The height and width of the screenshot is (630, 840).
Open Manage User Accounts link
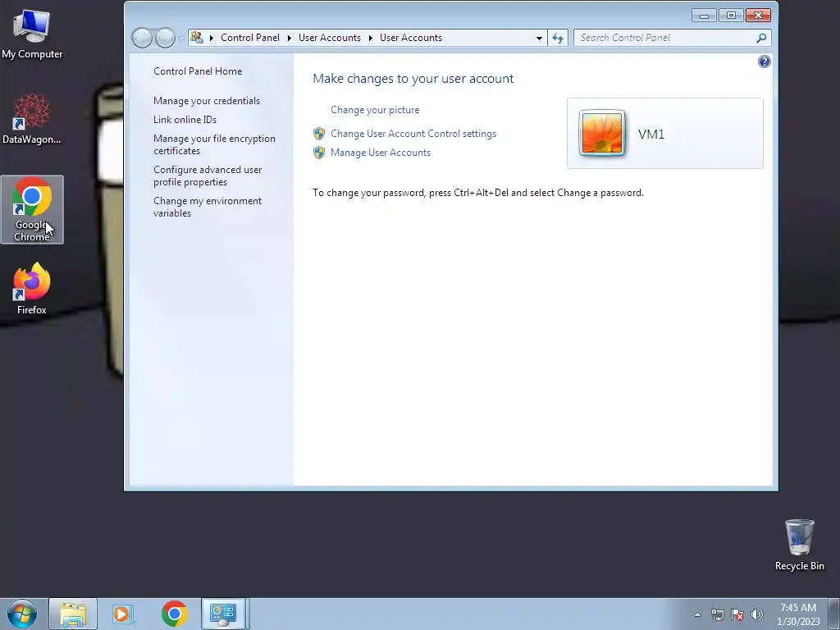[381, 153]
